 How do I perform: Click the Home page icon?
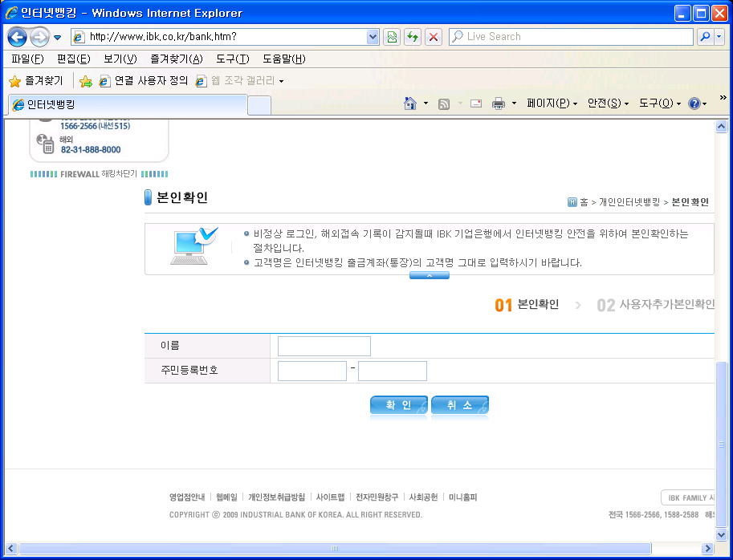coord(410,103)
